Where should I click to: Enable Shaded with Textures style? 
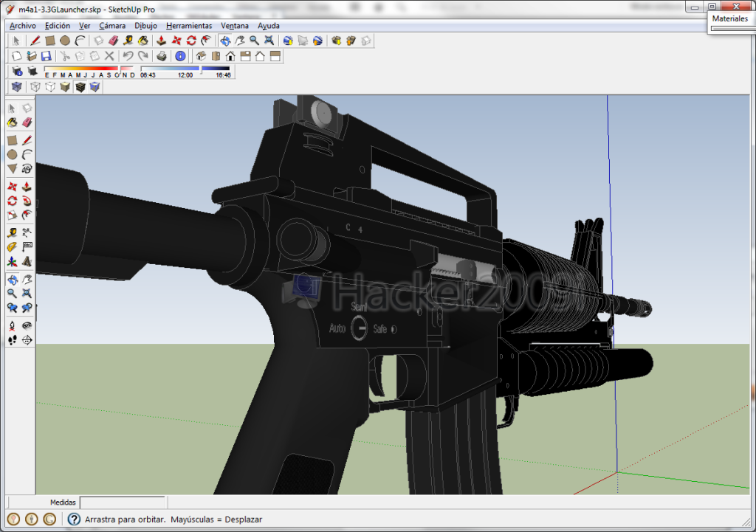click(x=80, y=87)
